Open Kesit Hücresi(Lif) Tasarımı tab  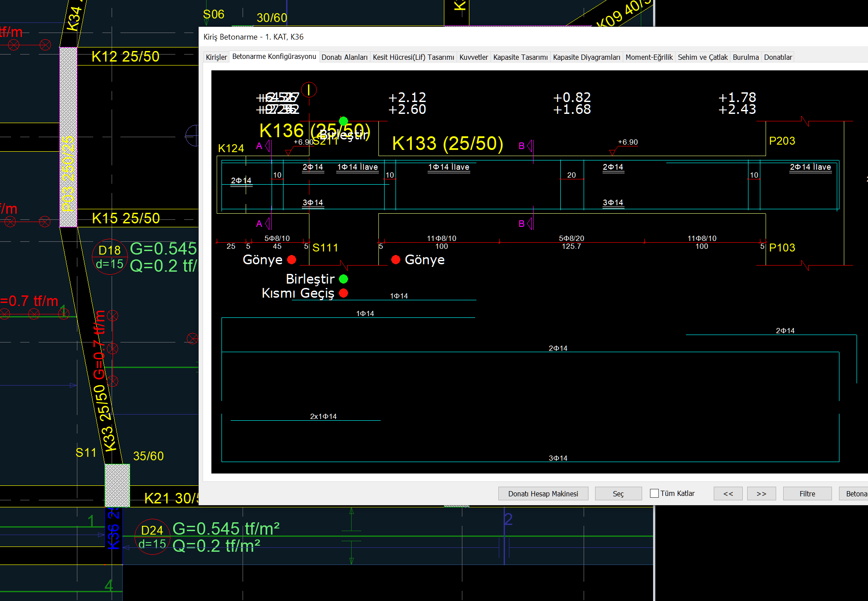pyautogui.click(x=414, y=57)
